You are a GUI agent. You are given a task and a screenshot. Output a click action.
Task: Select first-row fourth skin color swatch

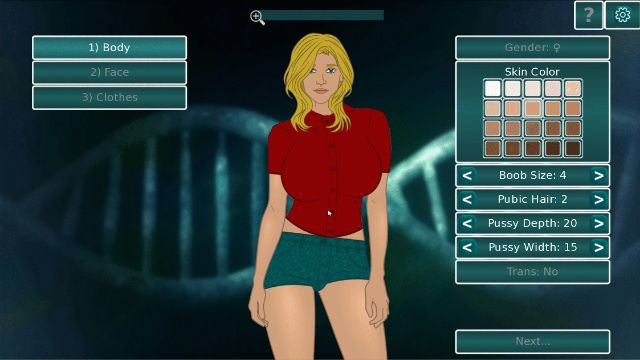click(553, 88)
